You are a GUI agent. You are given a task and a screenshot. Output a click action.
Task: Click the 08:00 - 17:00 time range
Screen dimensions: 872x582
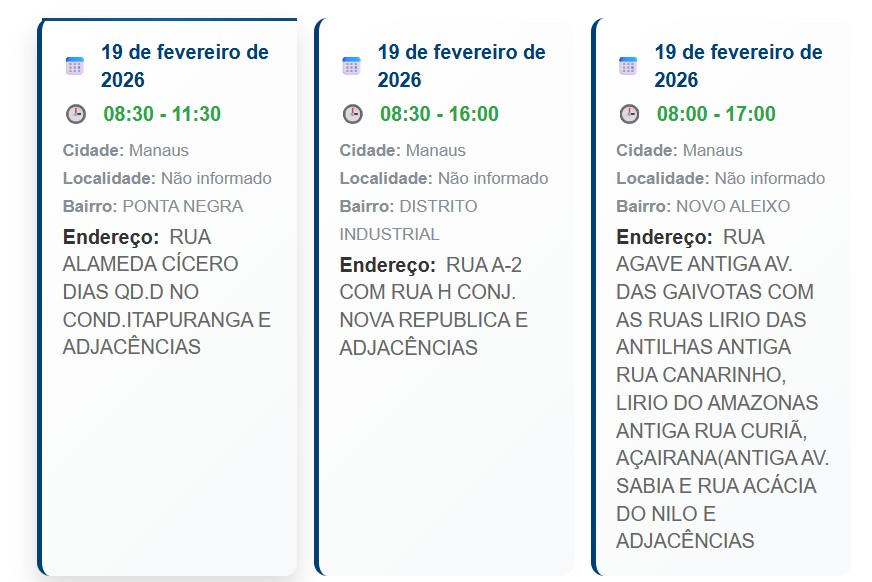716,114
